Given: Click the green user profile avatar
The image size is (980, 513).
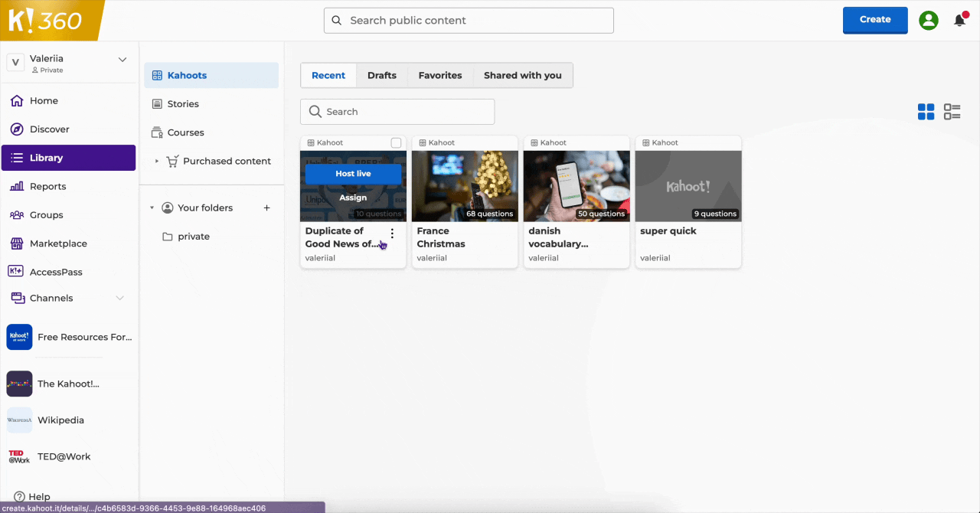Looking at the screenshot, I should pyautogui.click(x=929, y=21).
